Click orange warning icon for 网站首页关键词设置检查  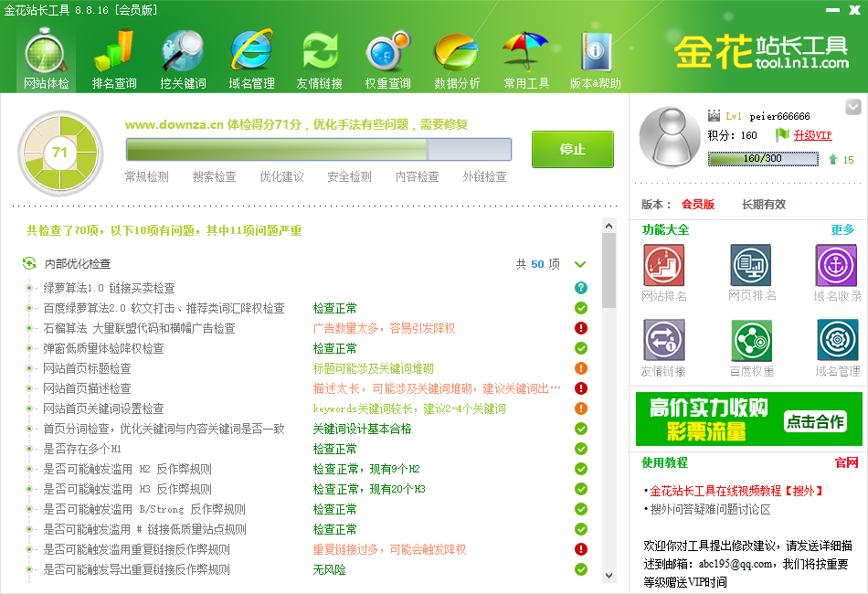(x=581, y=408)
